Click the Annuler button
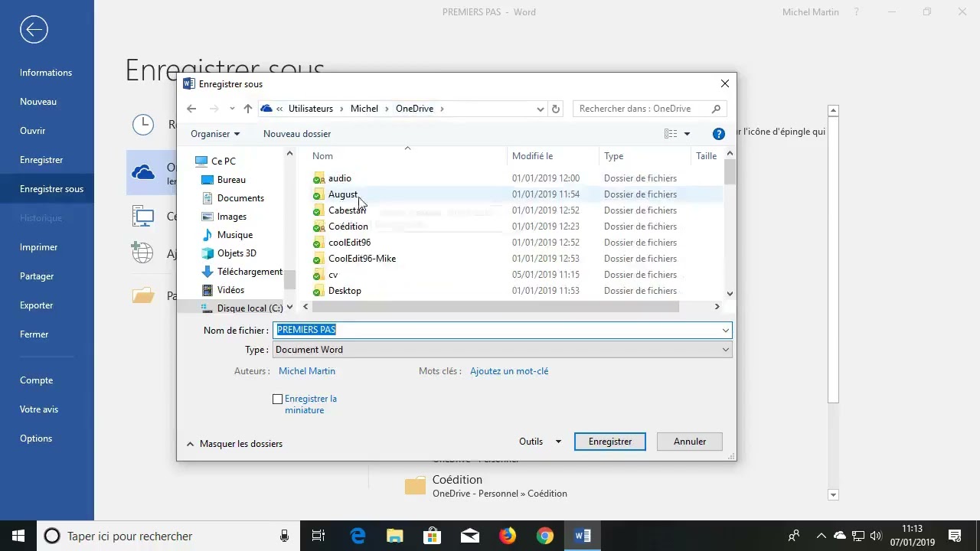980x551 pixels. [690, 442]
